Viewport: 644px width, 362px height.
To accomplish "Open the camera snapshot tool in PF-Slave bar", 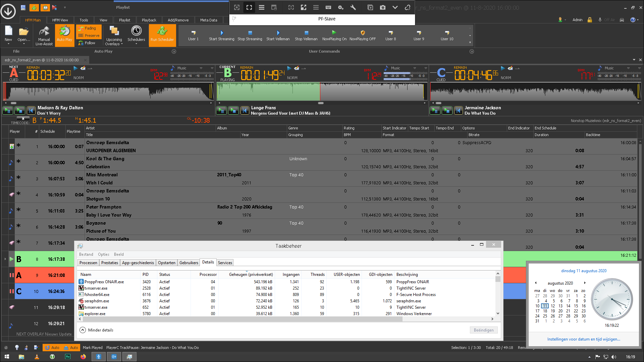I will pyautogui.click(x=383, y=7).
